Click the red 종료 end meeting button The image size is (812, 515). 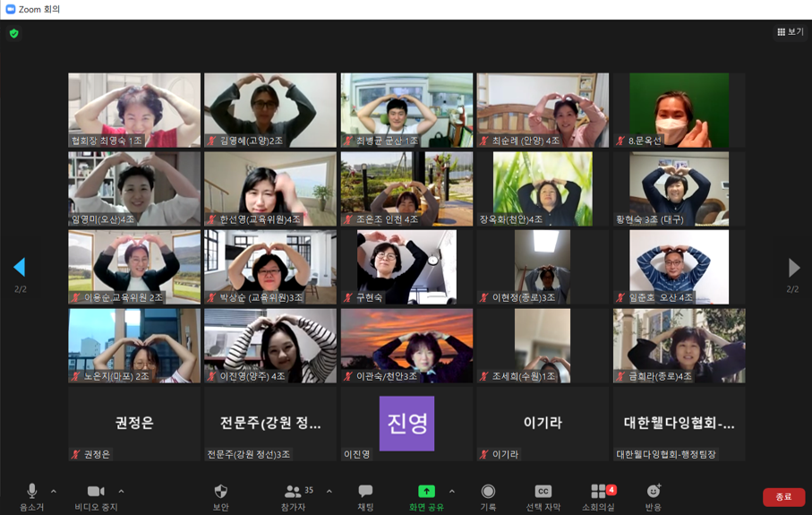pos(783,497)
